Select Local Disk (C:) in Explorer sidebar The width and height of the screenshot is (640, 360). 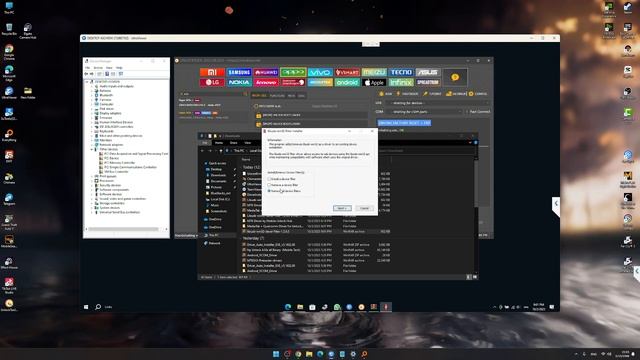219,199
